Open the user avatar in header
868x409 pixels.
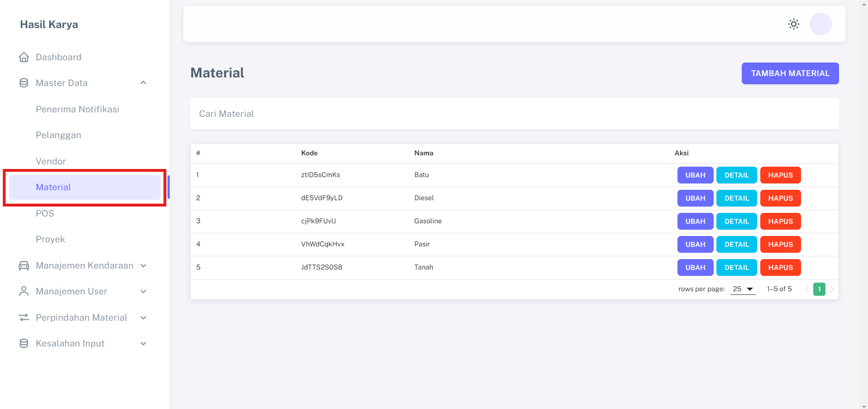point(820,24)
